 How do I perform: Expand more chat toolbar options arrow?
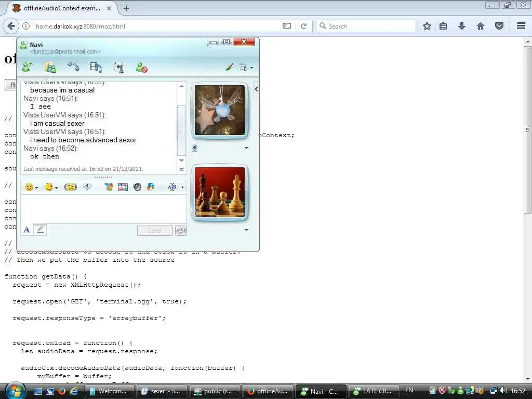coord(182,187)
